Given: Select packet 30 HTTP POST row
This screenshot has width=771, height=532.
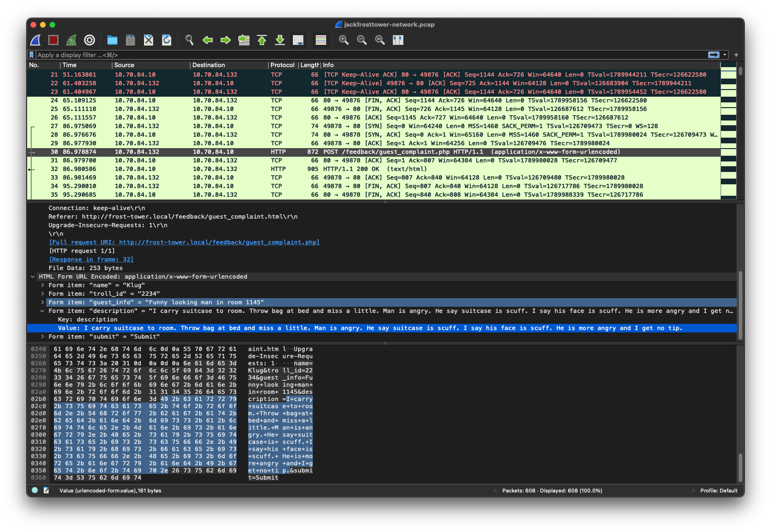Looking at the screenshot, I should (x=374, y=152).
